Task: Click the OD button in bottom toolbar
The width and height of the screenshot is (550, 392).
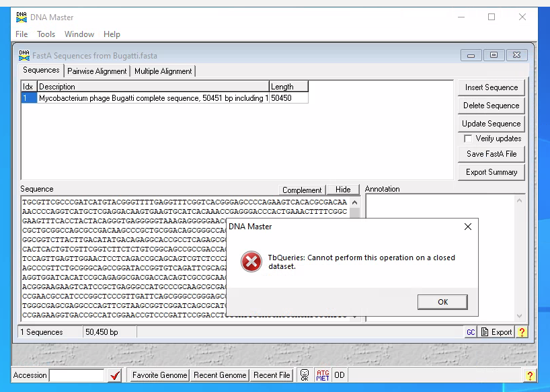Action: click(x=340, y=375)
